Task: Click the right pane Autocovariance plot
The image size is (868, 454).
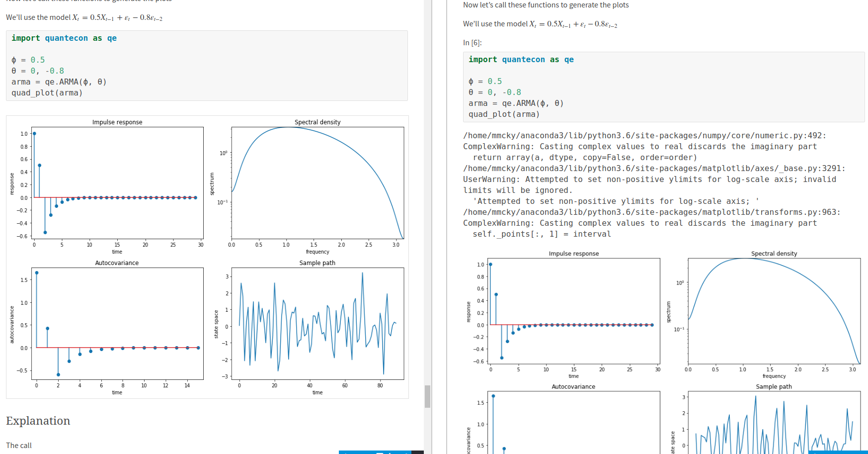Action: point(574,422)
